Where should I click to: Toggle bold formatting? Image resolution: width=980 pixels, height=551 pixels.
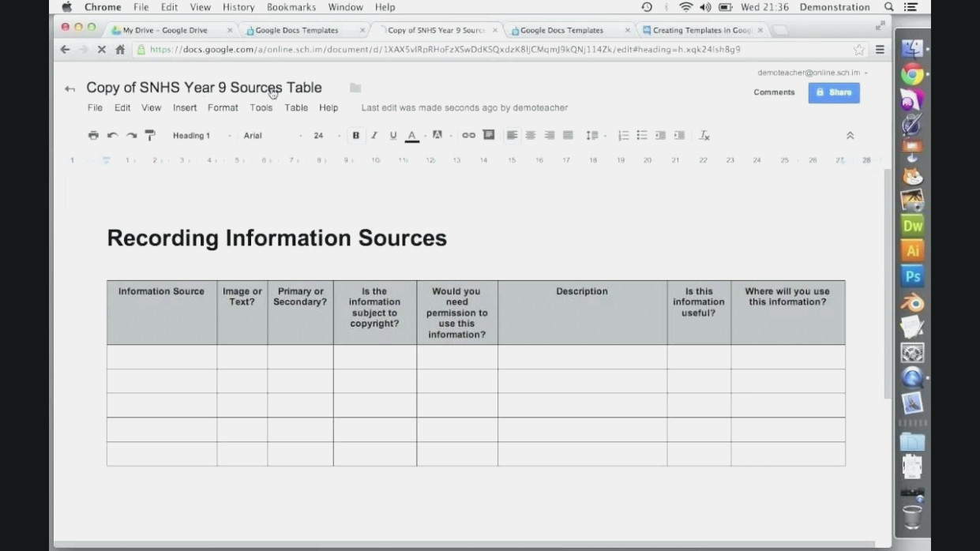(355, 135)
